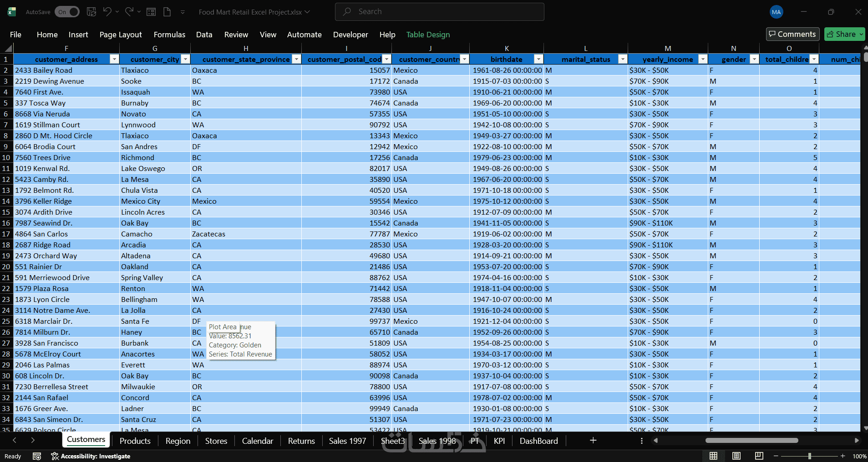Image resolution: width=868 pixels, height=462 pixels.
Task: Click the Undo arrow icon
Action: [107, 11]
